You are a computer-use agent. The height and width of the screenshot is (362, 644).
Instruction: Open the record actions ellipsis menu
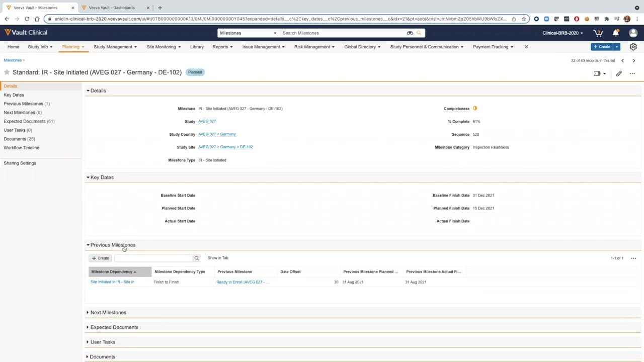[x=632, y=73]
